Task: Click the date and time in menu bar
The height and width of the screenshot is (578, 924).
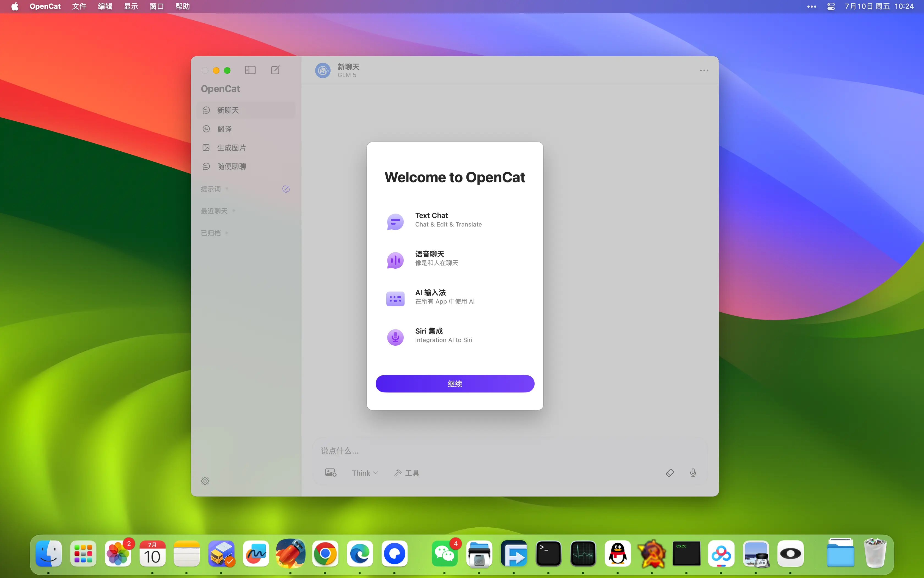Action: point(879,7)
